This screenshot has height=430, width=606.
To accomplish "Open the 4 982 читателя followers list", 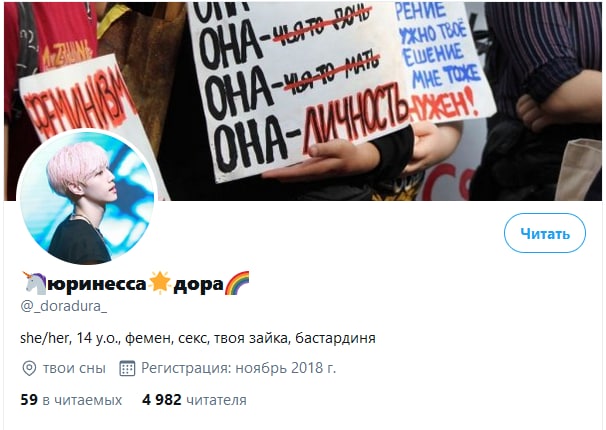I will pos(194,400).
